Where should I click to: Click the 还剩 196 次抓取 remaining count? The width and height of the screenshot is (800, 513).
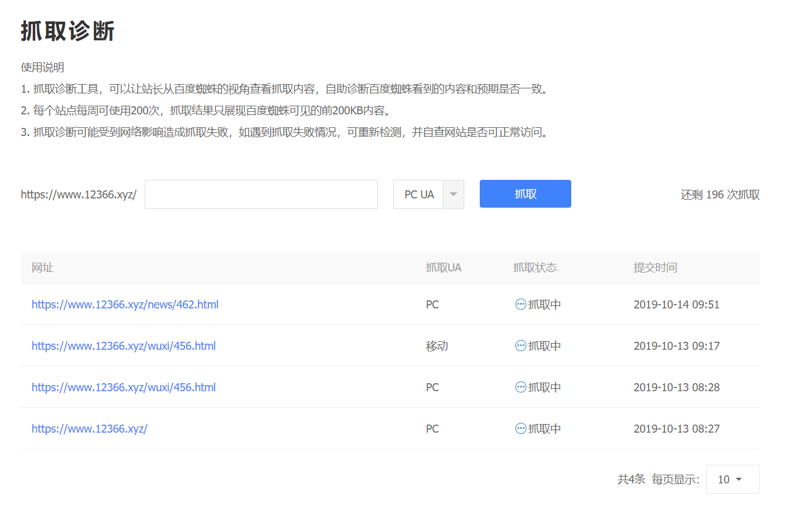(720, 194)
